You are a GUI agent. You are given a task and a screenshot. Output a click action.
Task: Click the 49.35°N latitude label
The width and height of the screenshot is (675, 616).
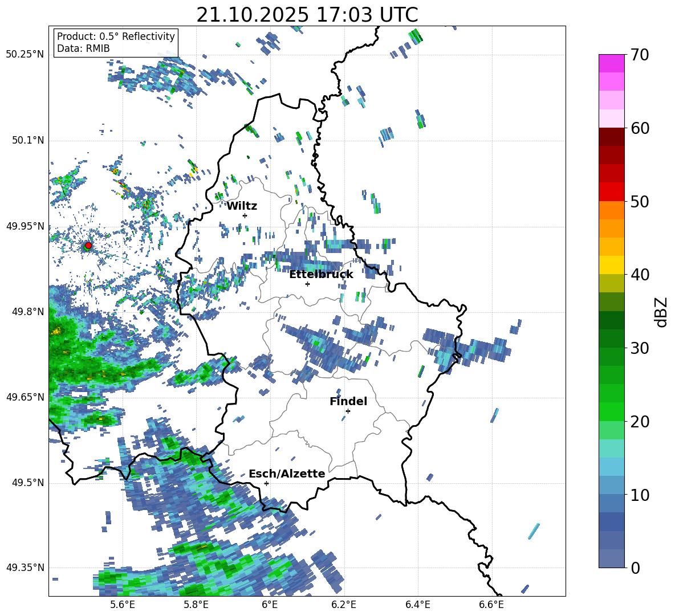click(25, 568)
